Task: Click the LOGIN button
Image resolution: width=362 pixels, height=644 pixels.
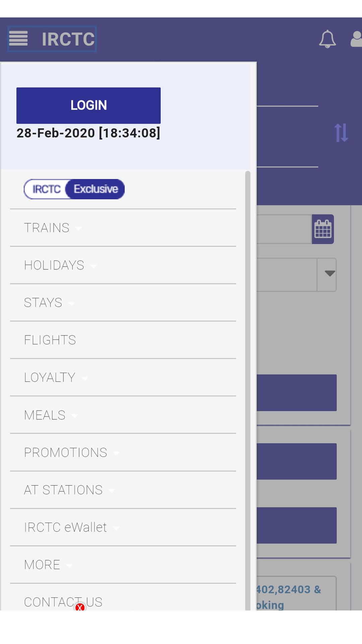Action: tap(88, 106)
